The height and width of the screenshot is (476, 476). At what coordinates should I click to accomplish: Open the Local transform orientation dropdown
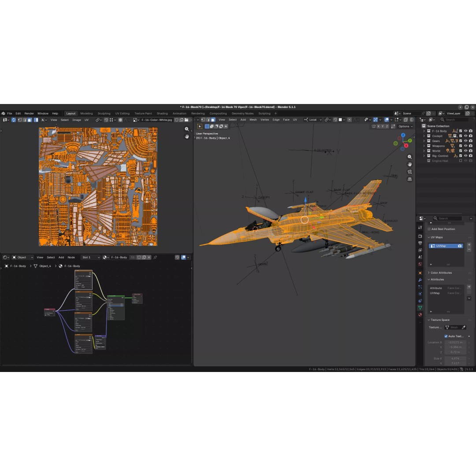point(313,119)
